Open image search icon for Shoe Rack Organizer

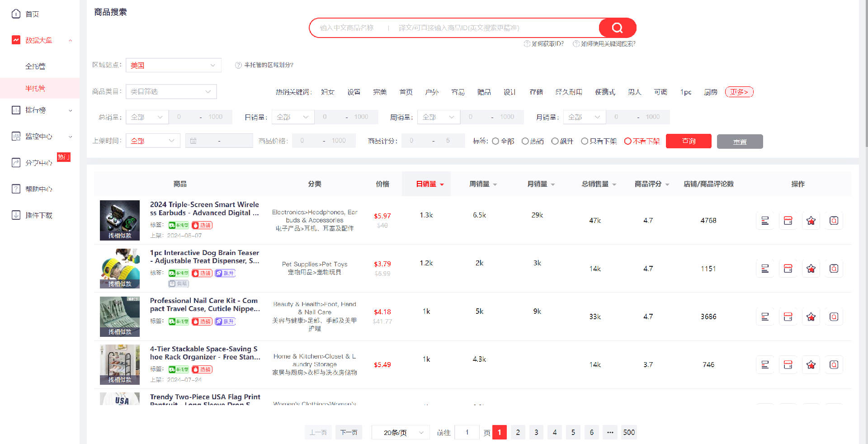(834, 364)
